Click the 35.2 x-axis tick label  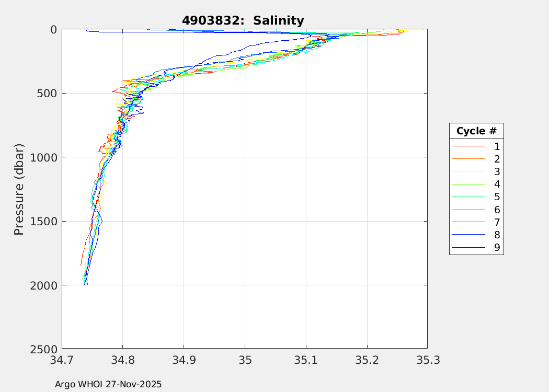tap(367, 360)
